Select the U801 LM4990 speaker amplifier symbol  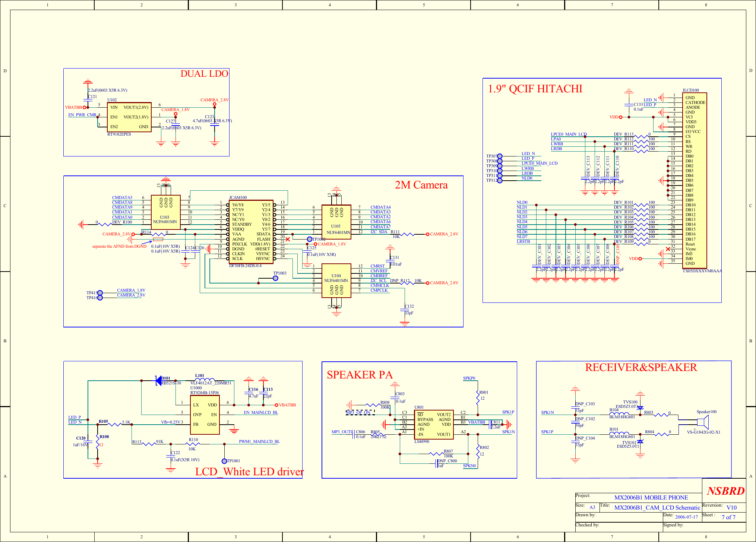click(434, 425)
